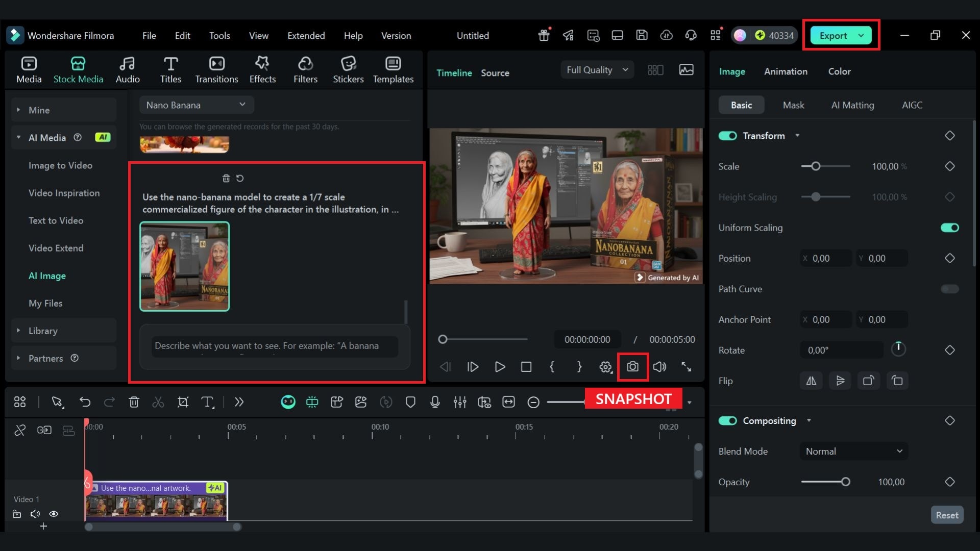The image size is (980, 551).
Task: Adjust the Opacity slider
Action: pos(845,482)
